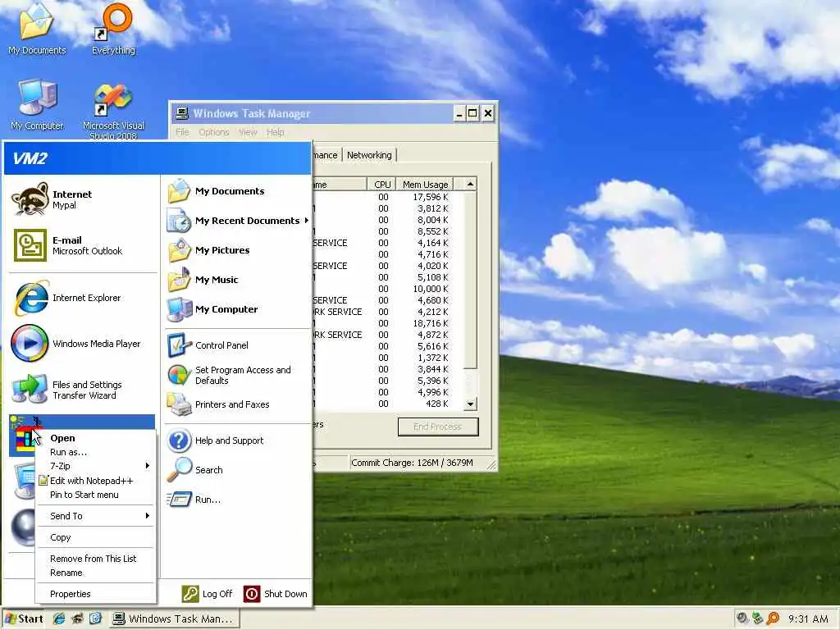
Task: Launch Internet Explorer from Start menu list
Action: (x=81, y=298)
